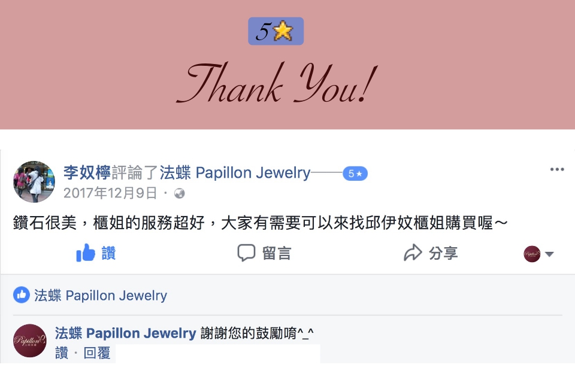Viewport: 575px width, 392px height.
Task: Click the blue 5-star rating badge
Action: [x=355, y=174]
